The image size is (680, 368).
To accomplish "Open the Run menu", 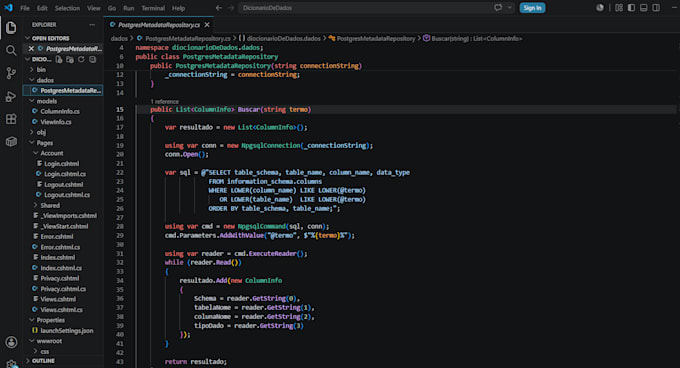I will (x=129, y=8).
